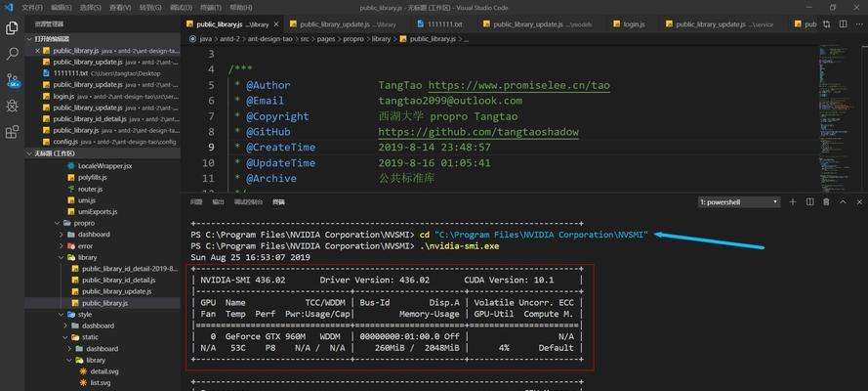The image size is (868, 391).
Task: Split the editor with the split icon
Action: pyautogui.click(x=843, y=24)
